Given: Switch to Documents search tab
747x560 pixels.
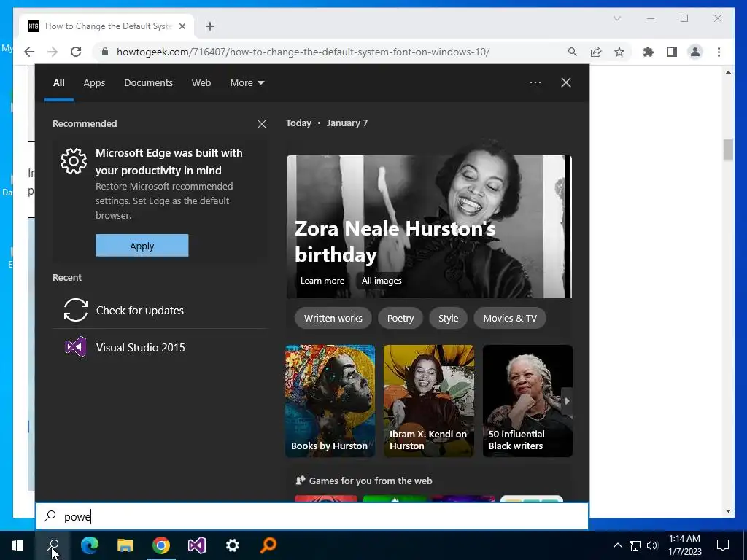Looking at the screenshot, I should [x=148, y=83].
